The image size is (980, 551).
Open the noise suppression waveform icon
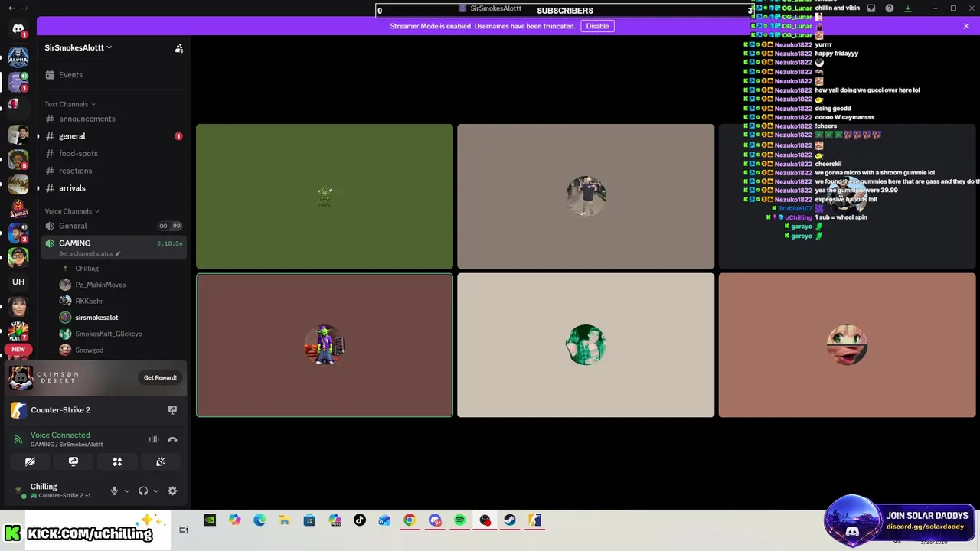(x=154, y=439)
